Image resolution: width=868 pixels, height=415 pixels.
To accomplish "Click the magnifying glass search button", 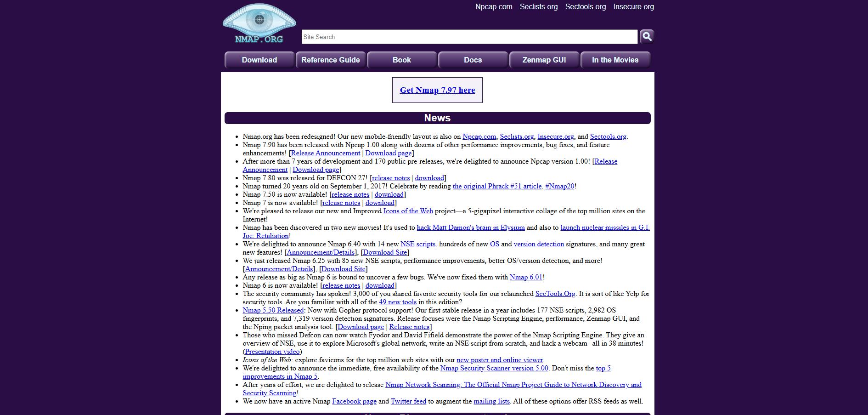I will [x=647, y=36].
